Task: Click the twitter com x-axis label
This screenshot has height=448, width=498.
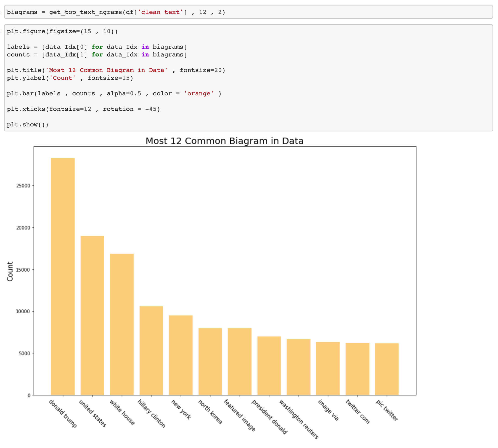Action: pyautogui.click(x=358, y=412)
